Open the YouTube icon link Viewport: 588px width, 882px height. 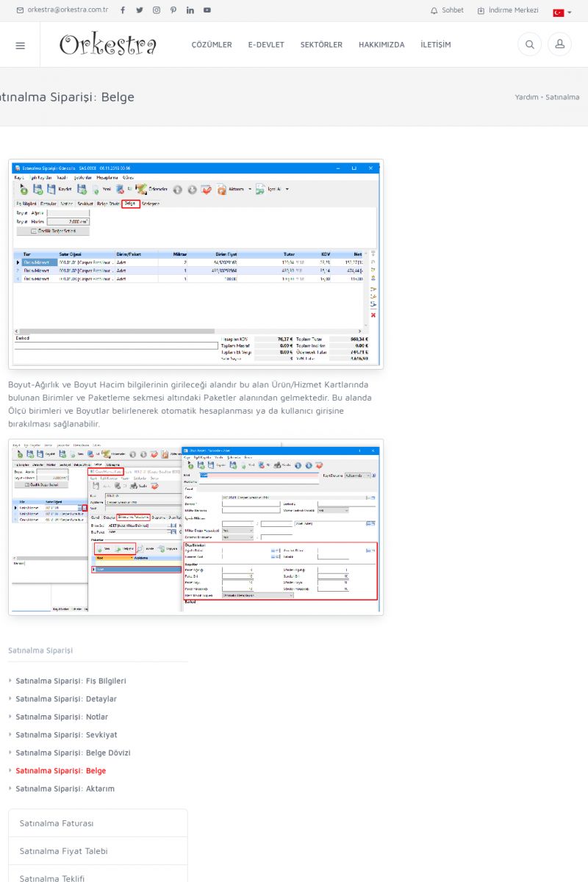(x=207, y=10)
